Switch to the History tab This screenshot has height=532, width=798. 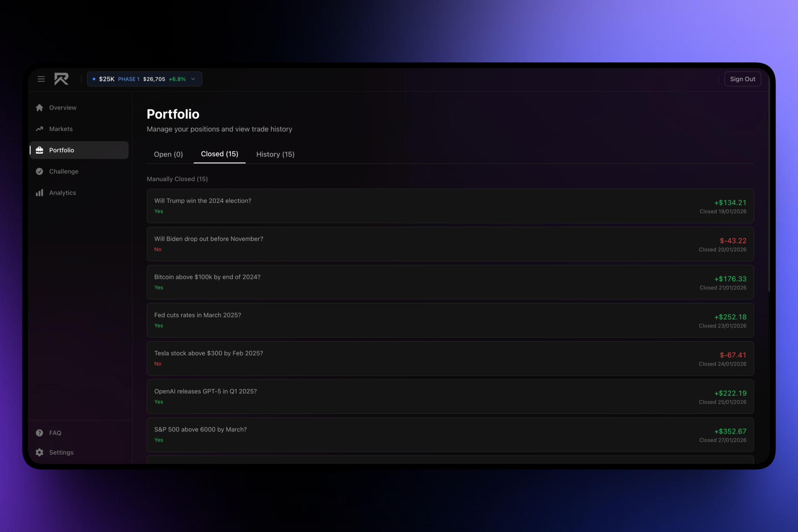click(x=275, y=154)
